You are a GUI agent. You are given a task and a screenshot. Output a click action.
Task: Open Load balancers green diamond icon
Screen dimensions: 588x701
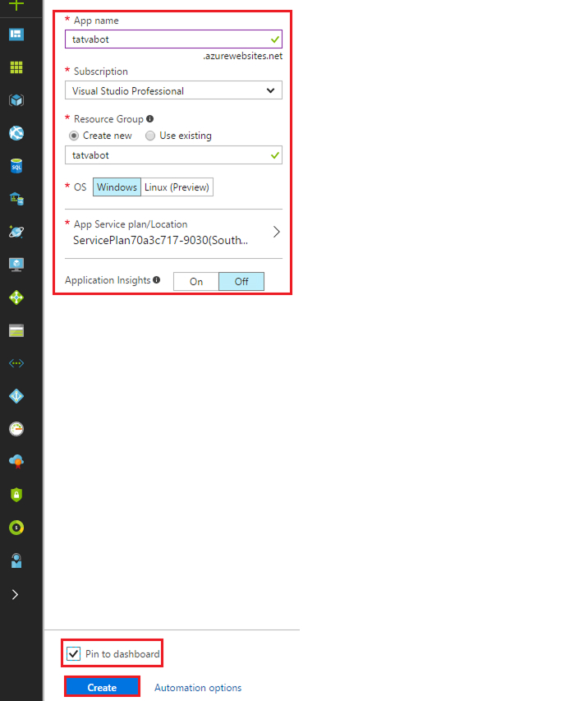coord(16,297)
